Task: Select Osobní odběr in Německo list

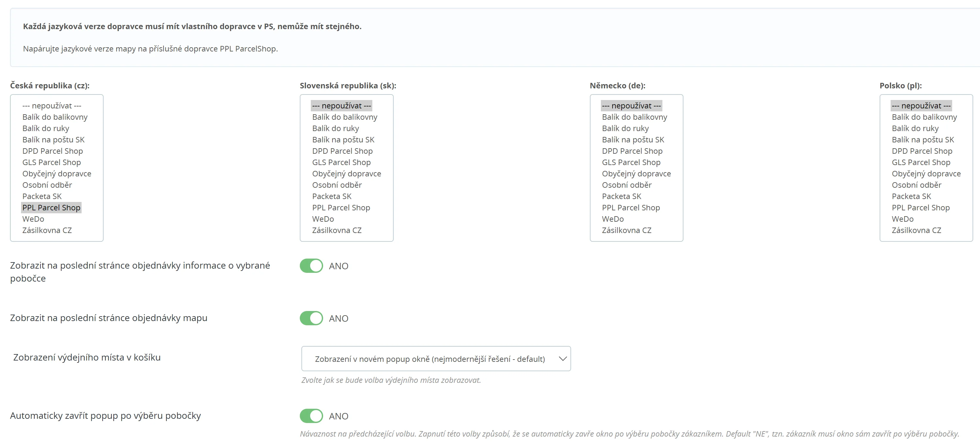Action: [626, 185]
